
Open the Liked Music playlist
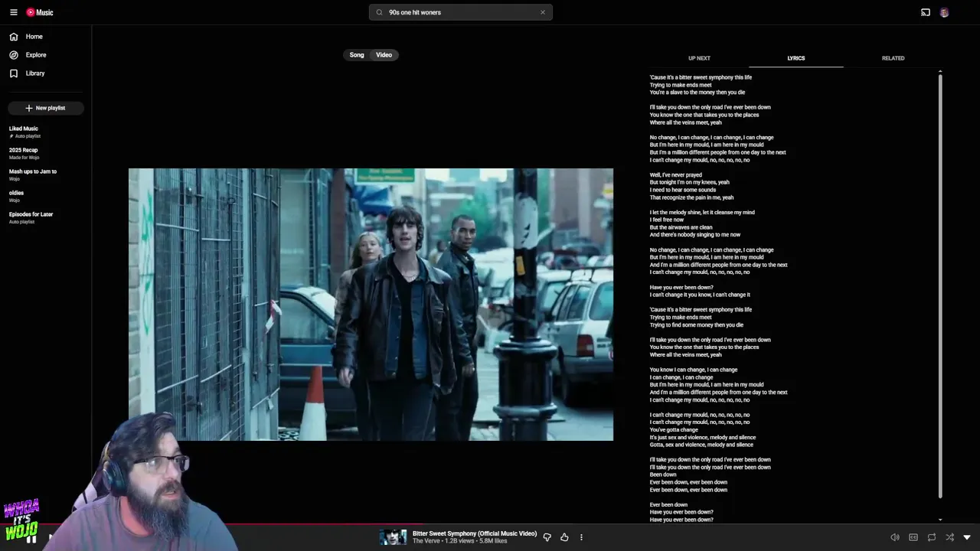[x=24, y=129]
